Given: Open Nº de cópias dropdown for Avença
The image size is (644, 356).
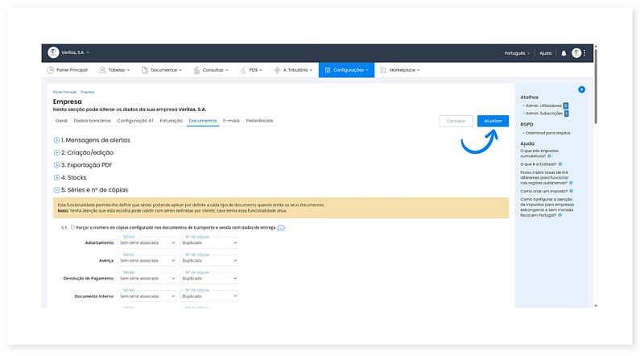Looking at the screenshot, I should pos(208,262).
